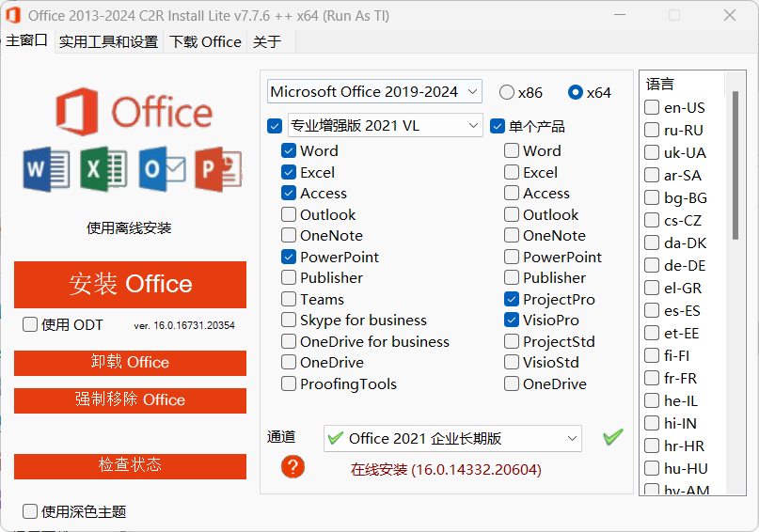Click the green checkmark beside channel dropdown
This screenshot has height=532, width=759.
click(x=613, y=437)
